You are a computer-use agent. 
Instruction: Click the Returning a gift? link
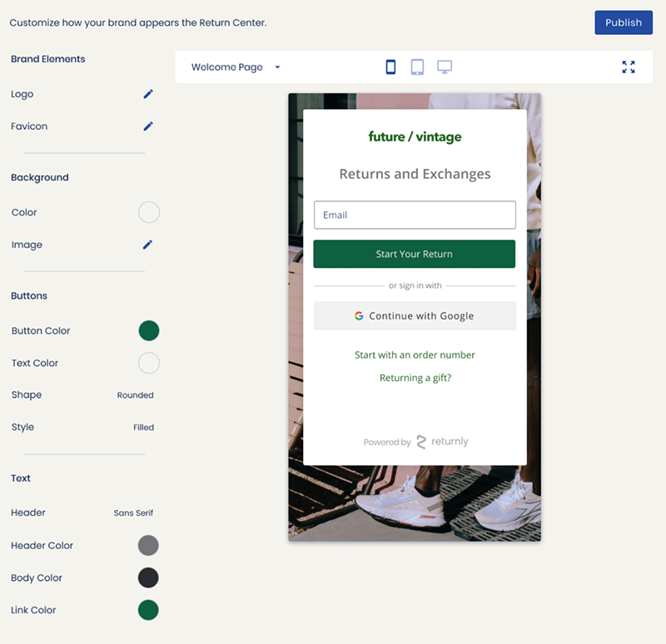[415, 378]
